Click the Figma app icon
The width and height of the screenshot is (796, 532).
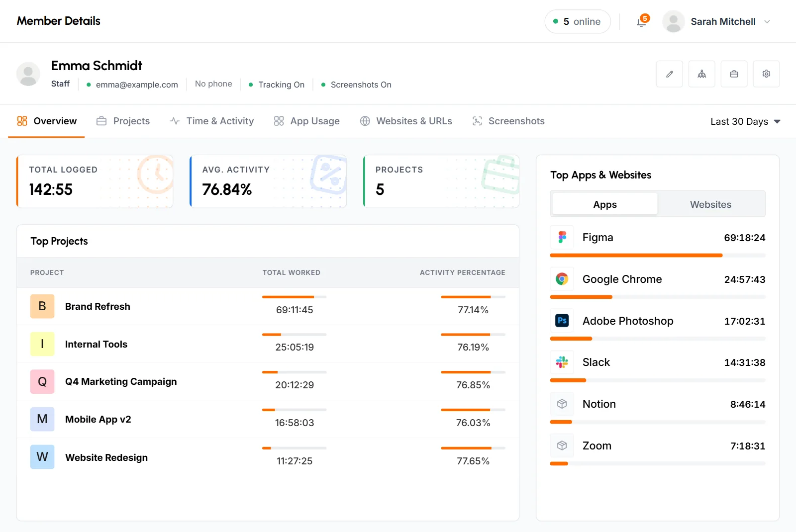(x=562, y=237)
